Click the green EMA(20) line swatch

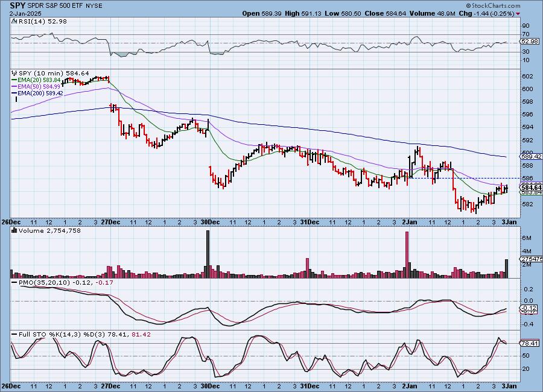(14, 80)
